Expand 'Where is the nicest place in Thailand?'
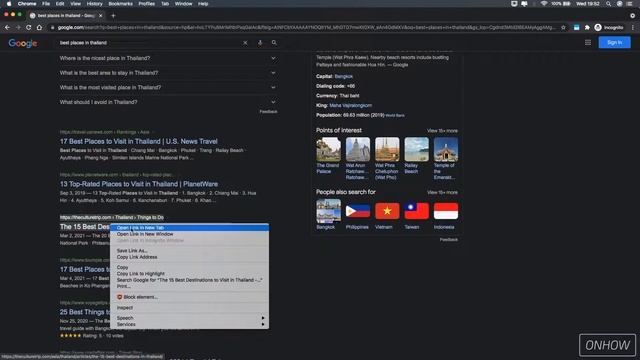This screenshot has width=640, height=360. pyautogui.click(x=168, y=58)
